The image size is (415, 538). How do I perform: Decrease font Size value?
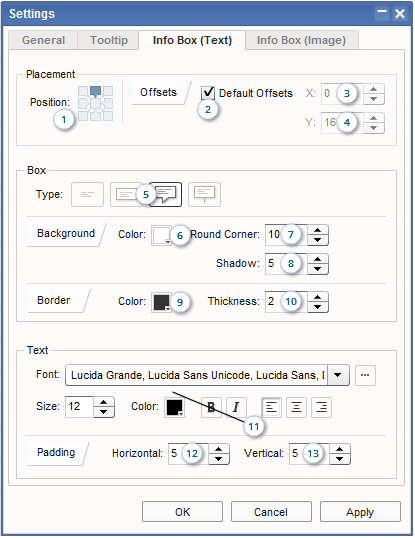coord(104,412)
